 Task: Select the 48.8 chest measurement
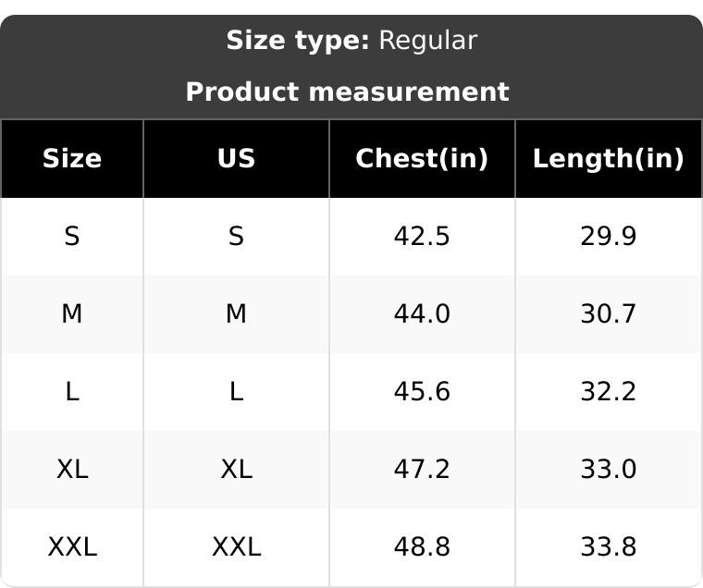[422, 547]
